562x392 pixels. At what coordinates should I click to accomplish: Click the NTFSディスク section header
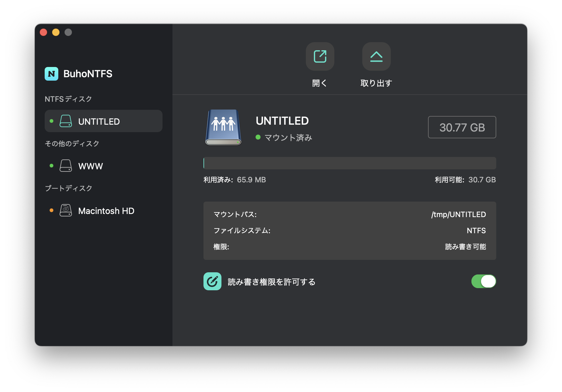(68, 99)
